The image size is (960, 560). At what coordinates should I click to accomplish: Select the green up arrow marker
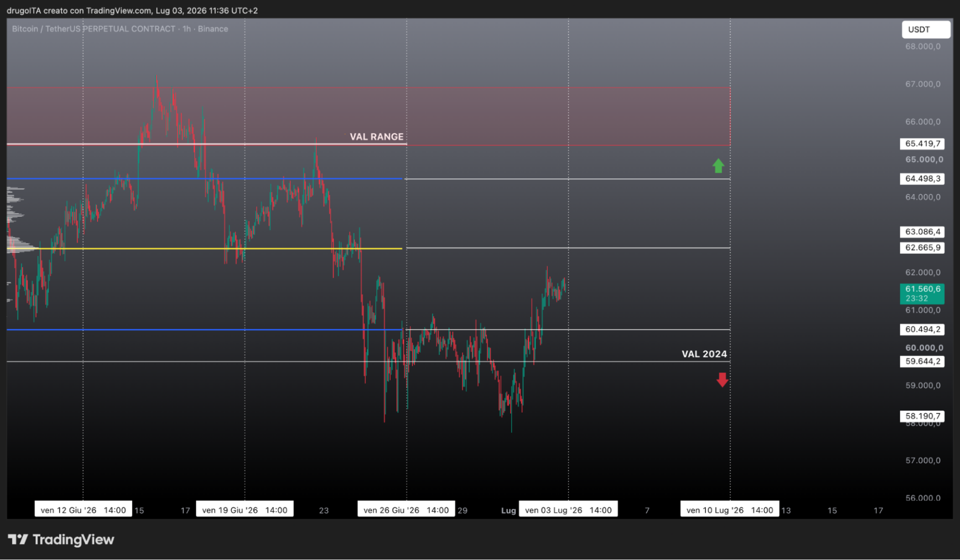tap(718, 165)
